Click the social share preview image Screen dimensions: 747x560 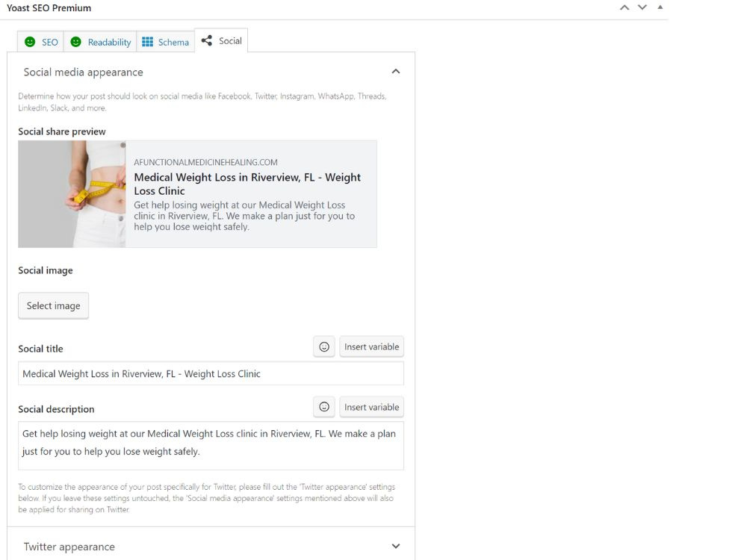(x=72, y=194)
